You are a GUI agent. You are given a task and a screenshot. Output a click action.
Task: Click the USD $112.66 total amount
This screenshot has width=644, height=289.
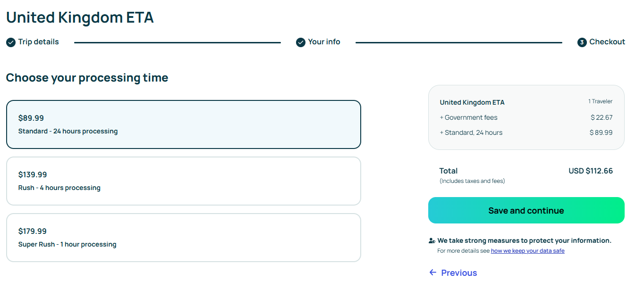pyautogui.click(x=591, y=171)
